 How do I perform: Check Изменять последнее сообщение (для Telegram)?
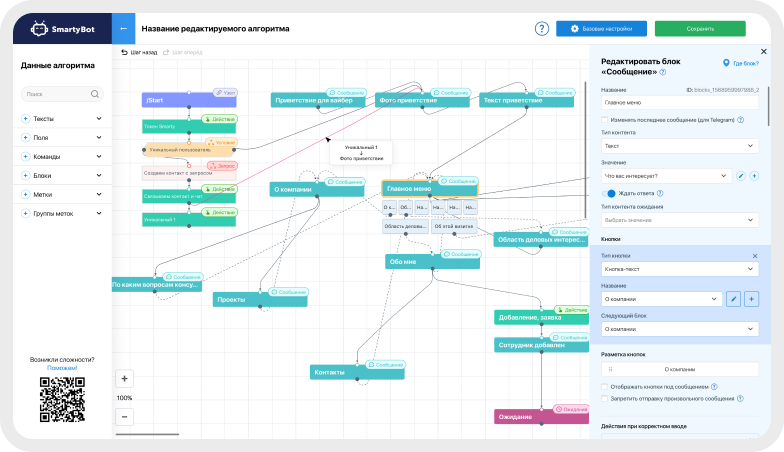[604, 120]
